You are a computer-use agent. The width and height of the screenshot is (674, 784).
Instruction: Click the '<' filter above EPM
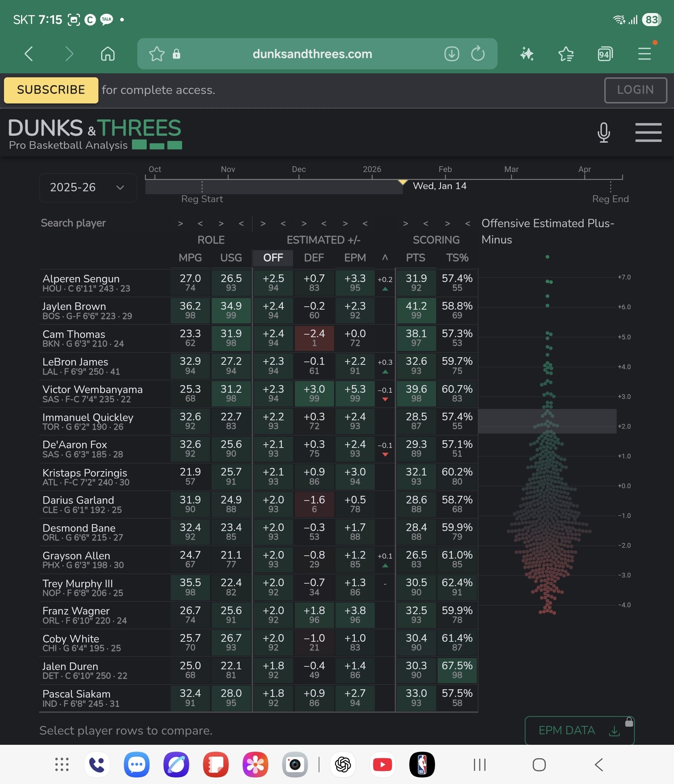click(x=365, y=224)
